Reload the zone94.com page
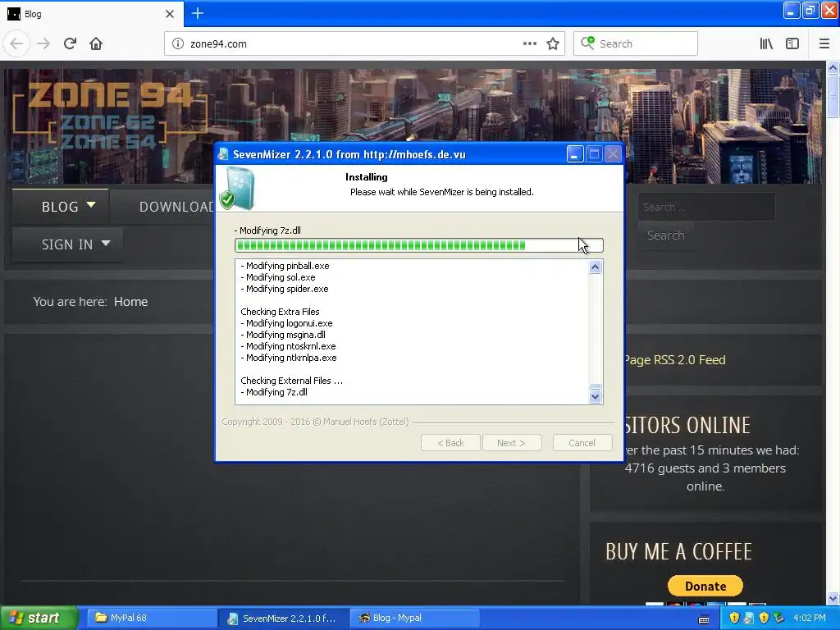 click(x=70, y=43)
